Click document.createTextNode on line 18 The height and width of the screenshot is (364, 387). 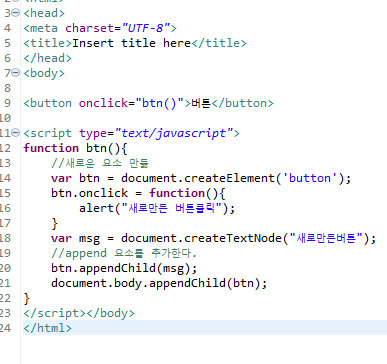click(201, 238)
